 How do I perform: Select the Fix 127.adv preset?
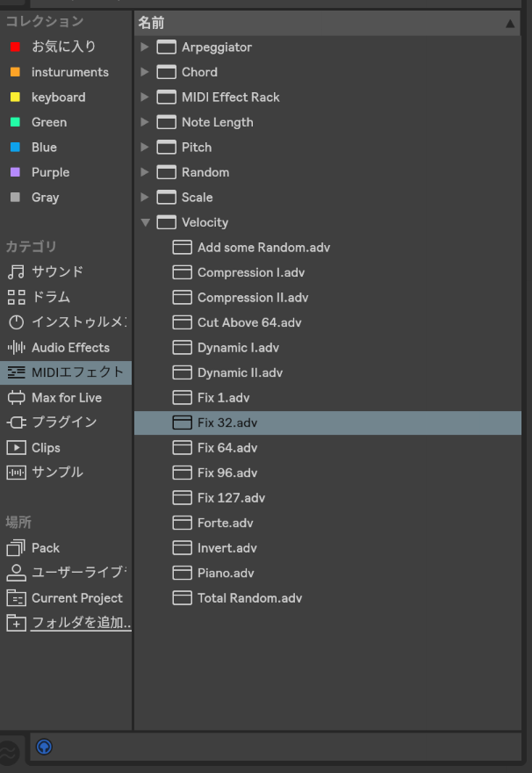231,498
